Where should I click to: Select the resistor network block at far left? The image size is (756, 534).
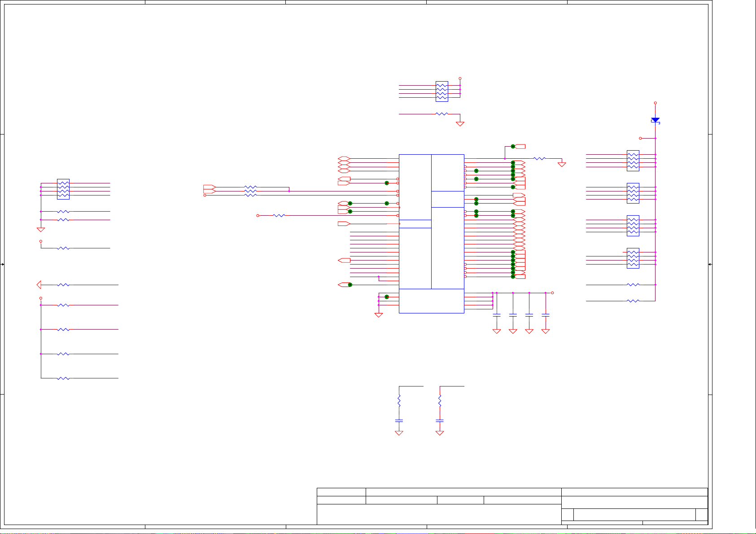tap(63, 189)
